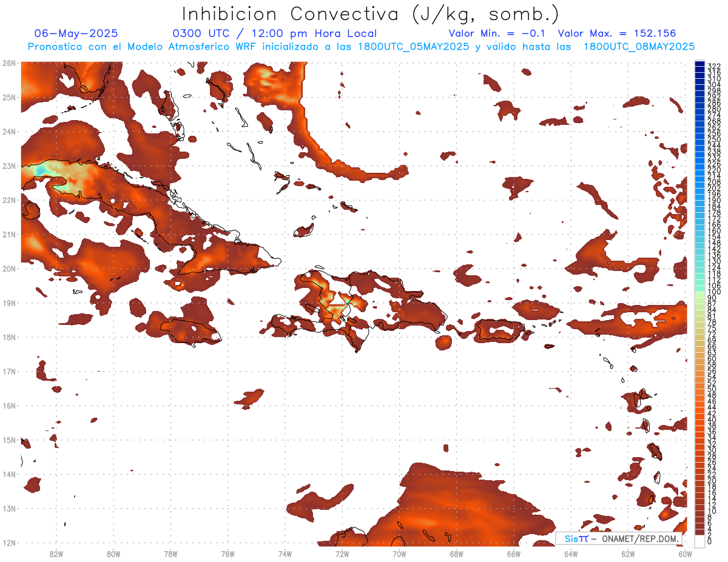728x562 pixels.
Task: Click the 22N latitude label
Action: tap(8, 199)
